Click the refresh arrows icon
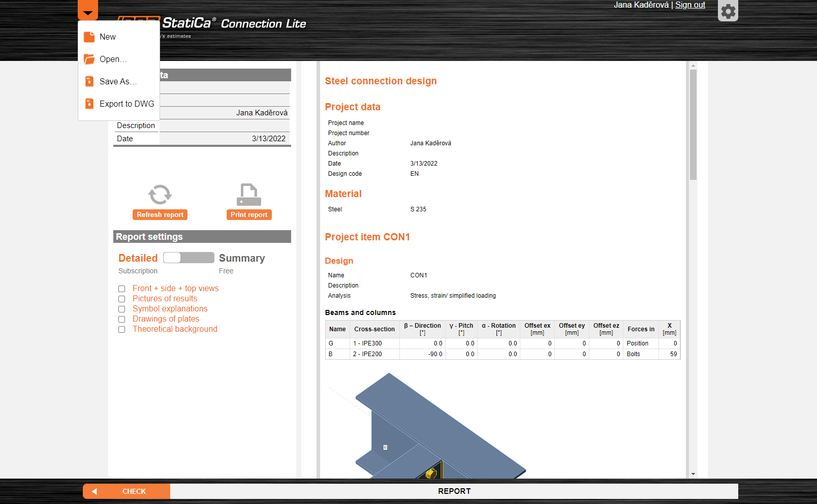This screenshot has width=817, height=504. click(x=160, y=195)
